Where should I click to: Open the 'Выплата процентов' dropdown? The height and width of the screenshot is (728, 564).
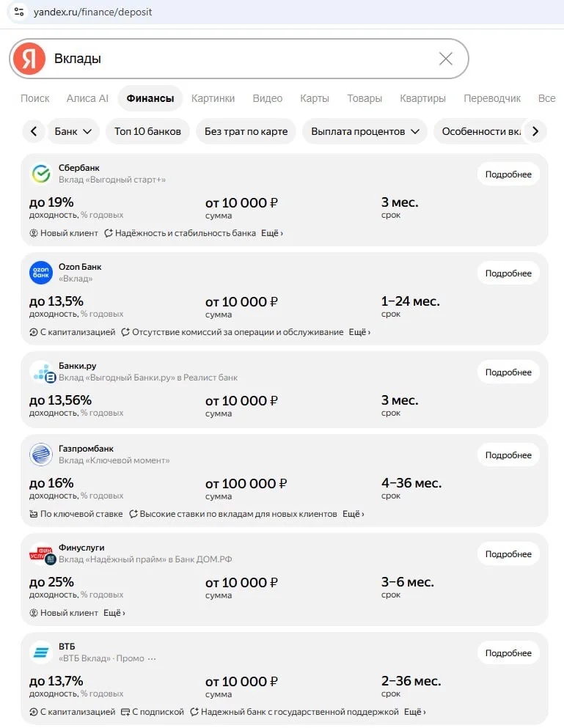point(365,131)
